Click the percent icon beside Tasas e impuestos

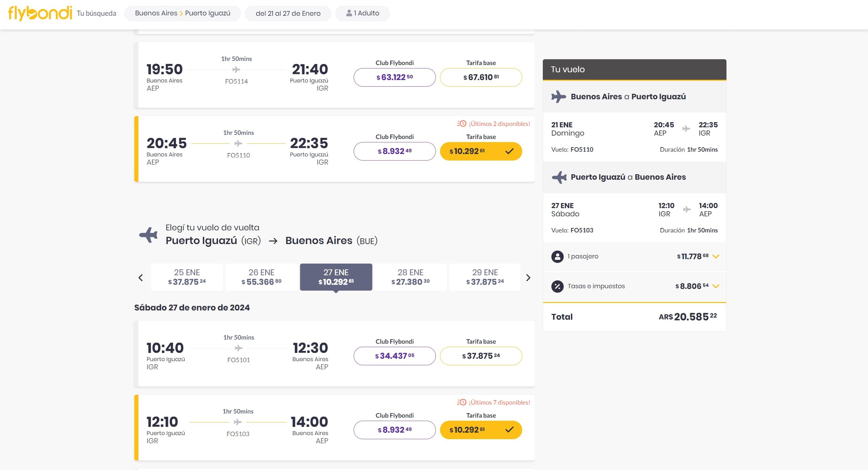pos(557,286)
